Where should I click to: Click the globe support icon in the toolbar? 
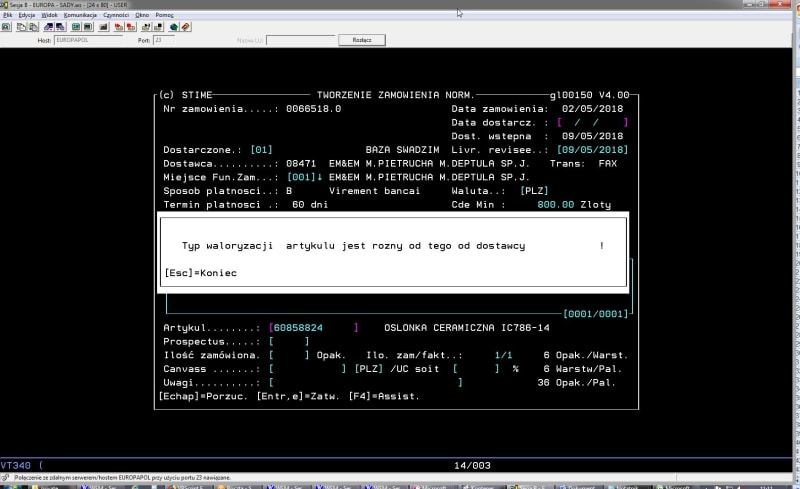(x=174, y=27)
